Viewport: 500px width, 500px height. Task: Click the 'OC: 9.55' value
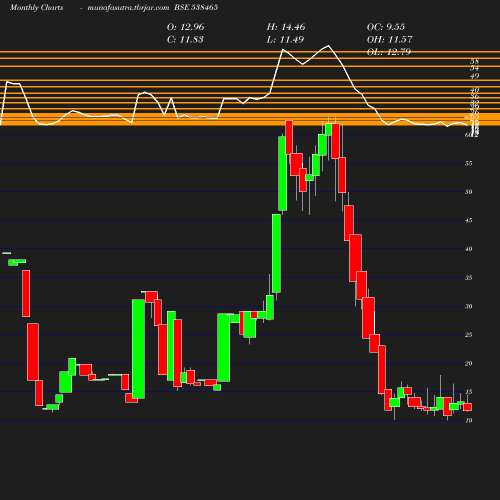tap(386, 27)
